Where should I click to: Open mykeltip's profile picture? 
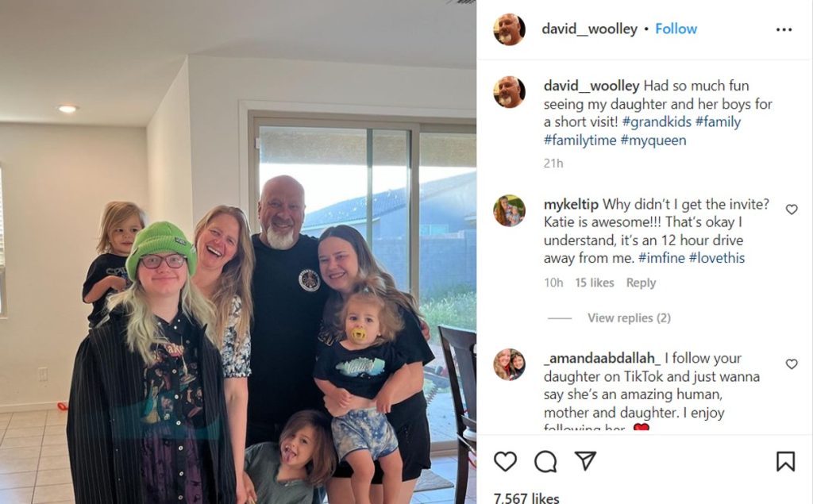point(509,210)
